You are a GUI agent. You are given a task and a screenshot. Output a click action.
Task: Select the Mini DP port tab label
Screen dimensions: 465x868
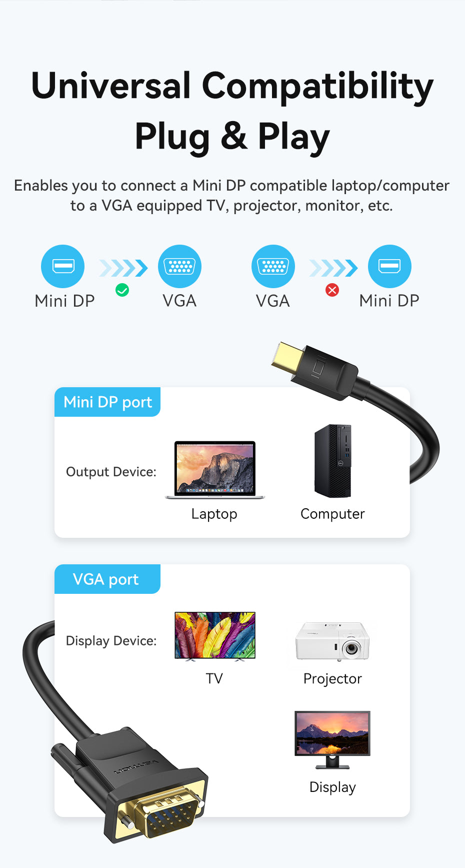pyautogui.click(x=107, y=402)
